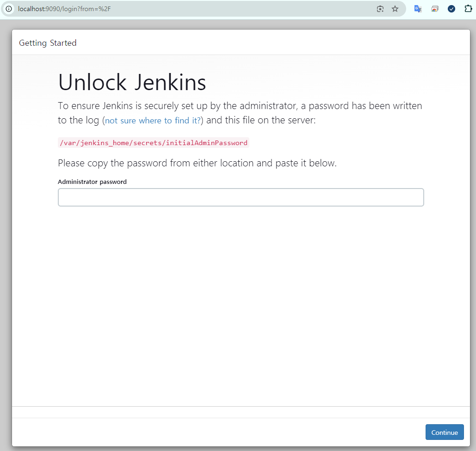The width and height of the screenshot is (476, 451).
Task: Click the 'Getting Started' header text
Action: click(48, 43)
